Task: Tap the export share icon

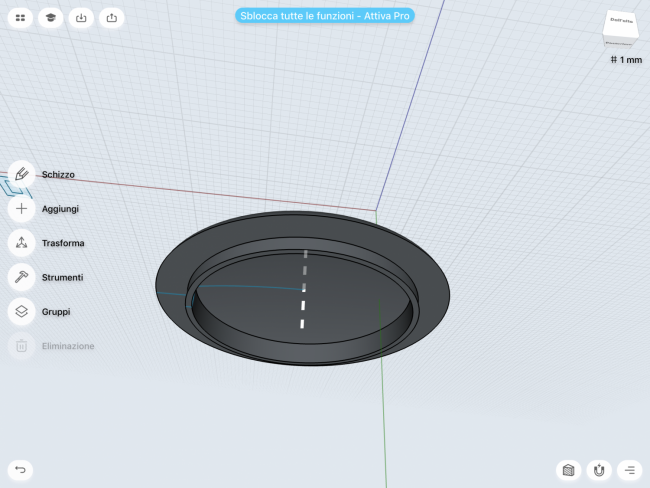Action: pyautogui.click(x=111, y=17)
